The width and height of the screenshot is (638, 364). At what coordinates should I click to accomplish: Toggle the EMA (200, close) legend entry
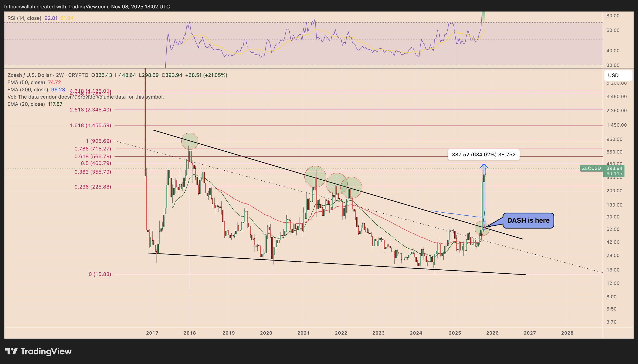[28, 89]
